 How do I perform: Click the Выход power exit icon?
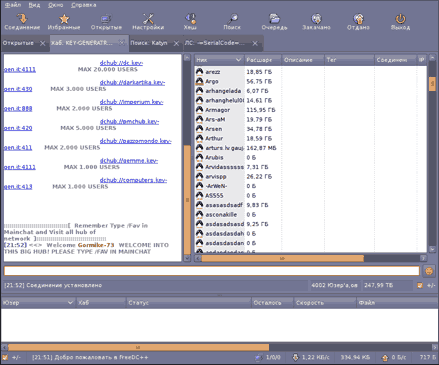click(400, 19)
